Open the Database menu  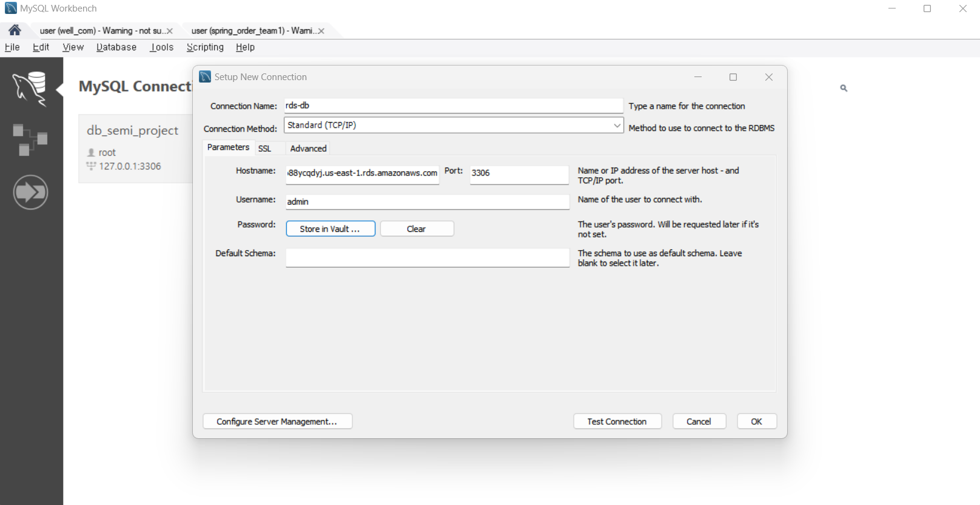click(x=116, y=47)
